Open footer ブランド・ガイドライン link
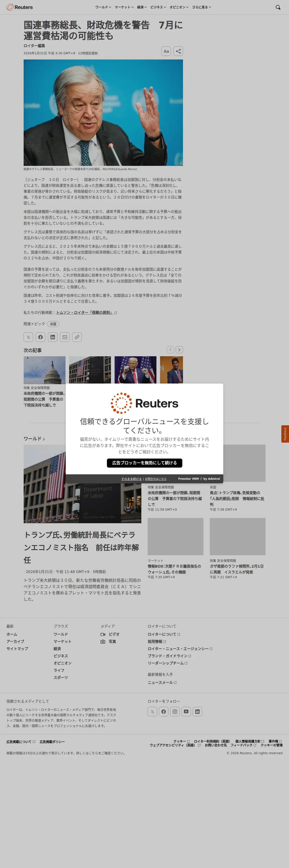Screen dimensions: 289x868 169,656
